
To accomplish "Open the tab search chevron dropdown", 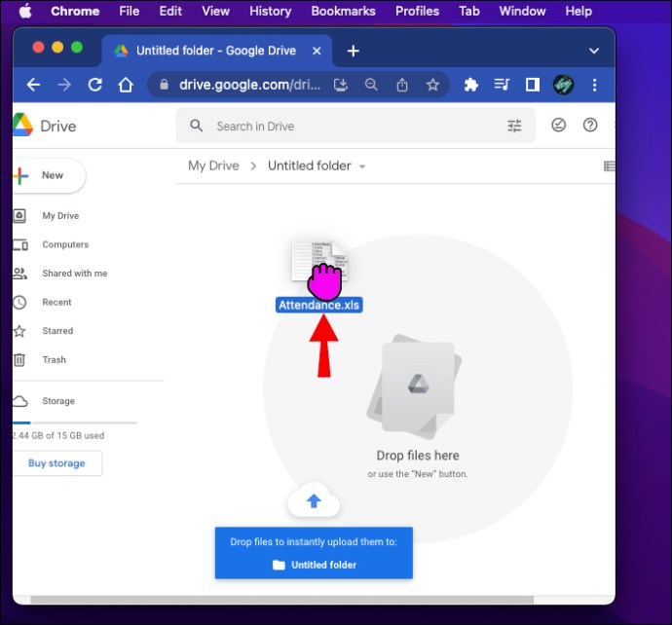I will click(x=593, y=51).
